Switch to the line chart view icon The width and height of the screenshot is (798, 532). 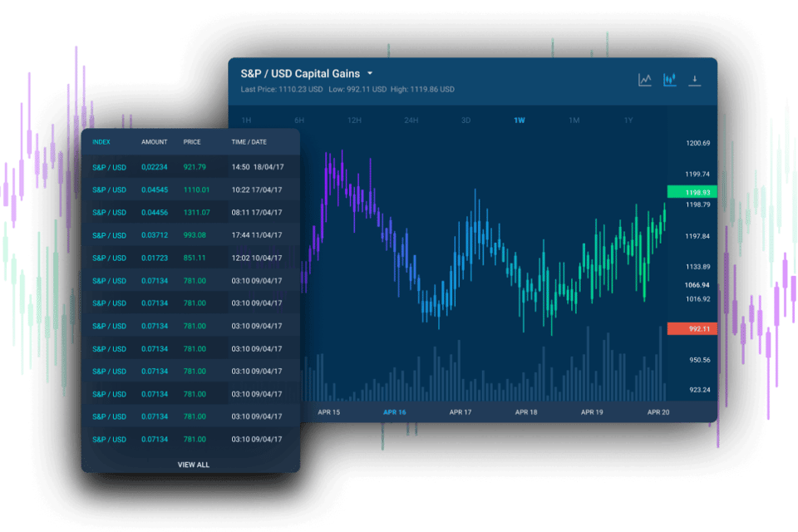coord(645,80)
